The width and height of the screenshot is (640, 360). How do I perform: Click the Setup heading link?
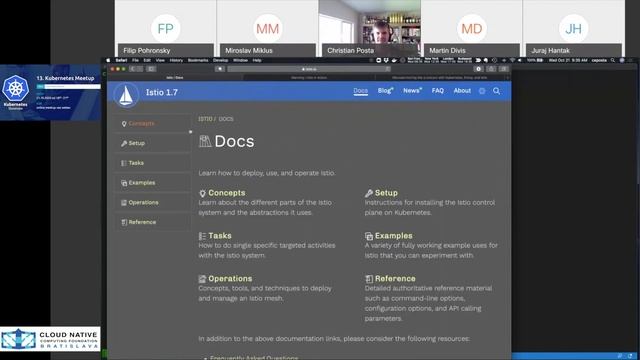(386, 193)
